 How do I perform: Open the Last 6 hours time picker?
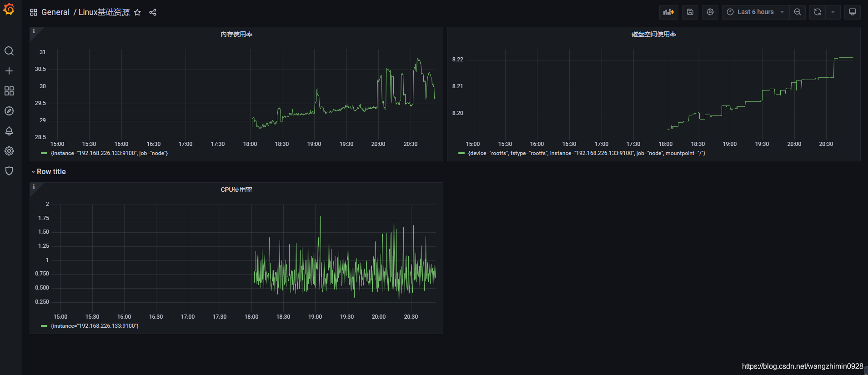pyautogui.click(x=755, y=12)
